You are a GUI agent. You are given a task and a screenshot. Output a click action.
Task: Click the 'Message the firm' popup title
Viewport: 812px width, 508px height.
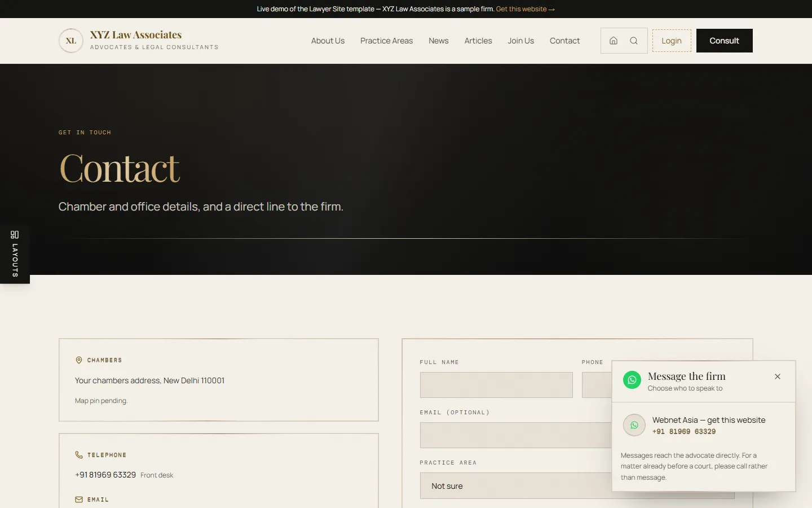point(687,376)
